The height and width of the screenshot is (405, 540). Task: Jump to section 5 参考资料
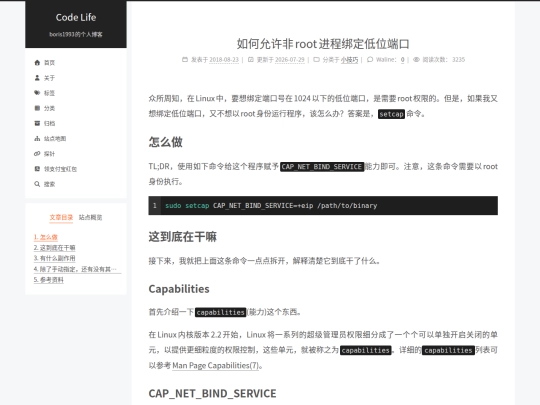pos(49,280)
